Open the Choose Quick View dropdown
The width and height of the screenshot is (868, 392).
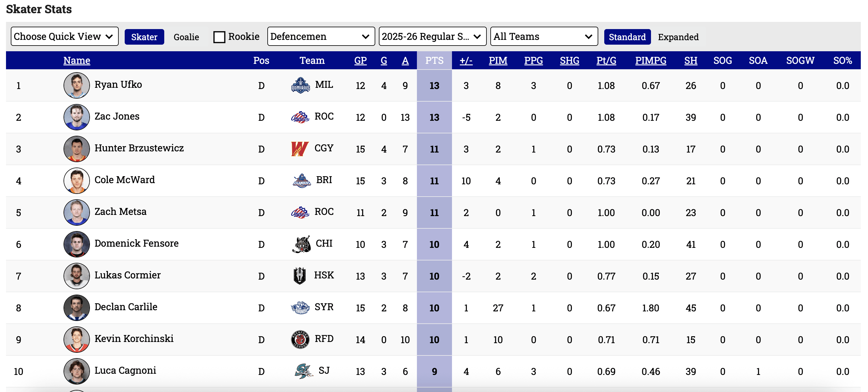64,36
